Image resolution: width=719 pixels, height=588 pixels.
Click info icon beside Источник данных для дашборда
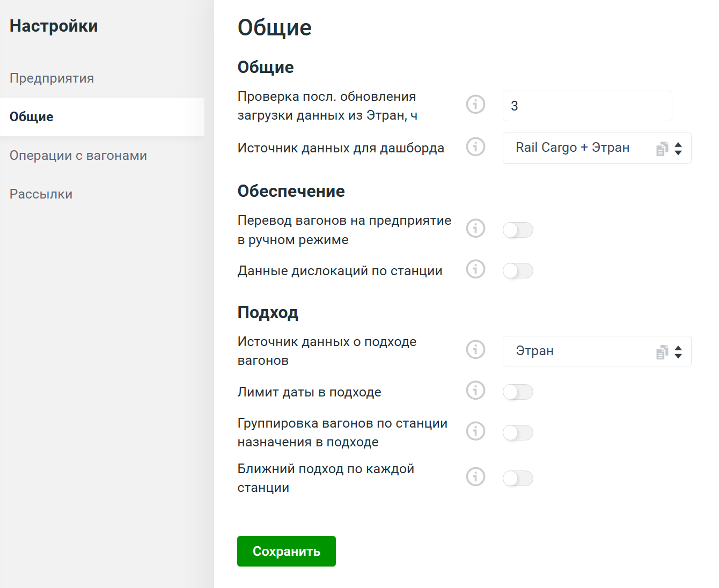(475, 146)
